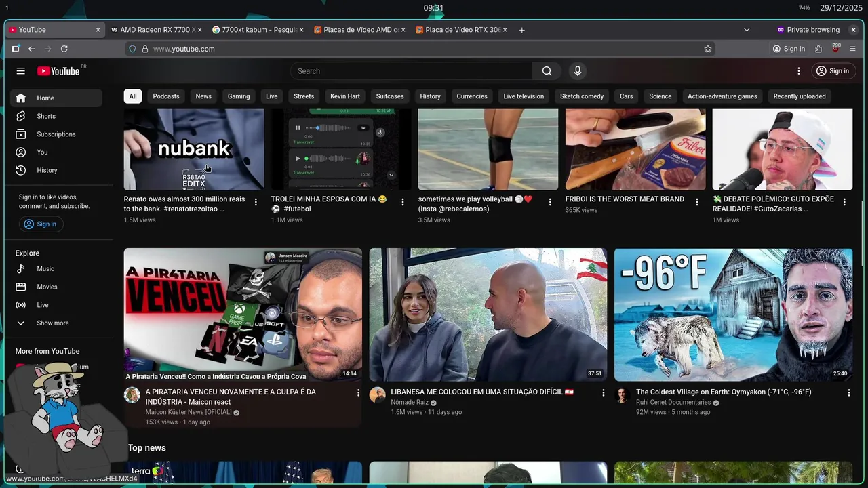Click Sign in in browser toolbar
Image resolution: width=868 pixels, height=488 pixels.
coord(789,49)
